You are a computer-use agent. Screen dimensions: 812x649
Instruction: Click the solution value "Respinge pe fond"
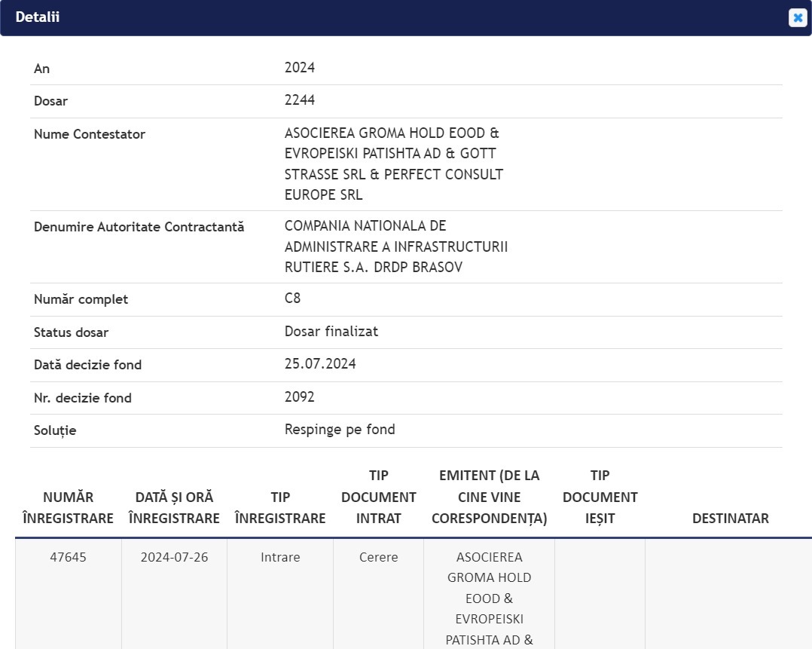[340, 430]
